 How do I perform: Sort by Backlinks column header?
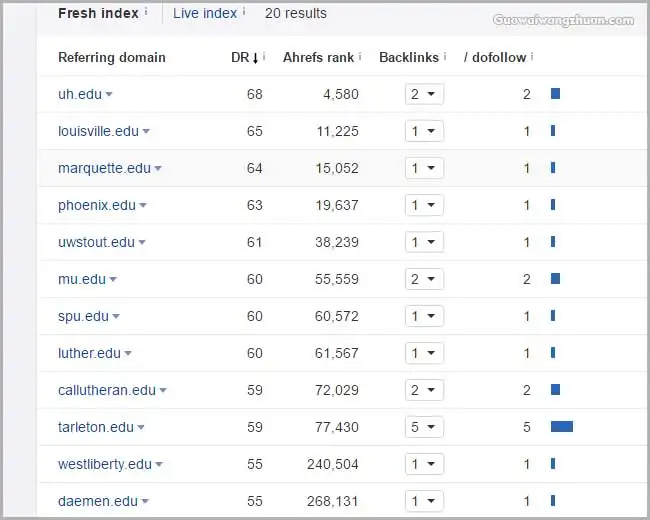pyautogui.click(x=409, y=57)
